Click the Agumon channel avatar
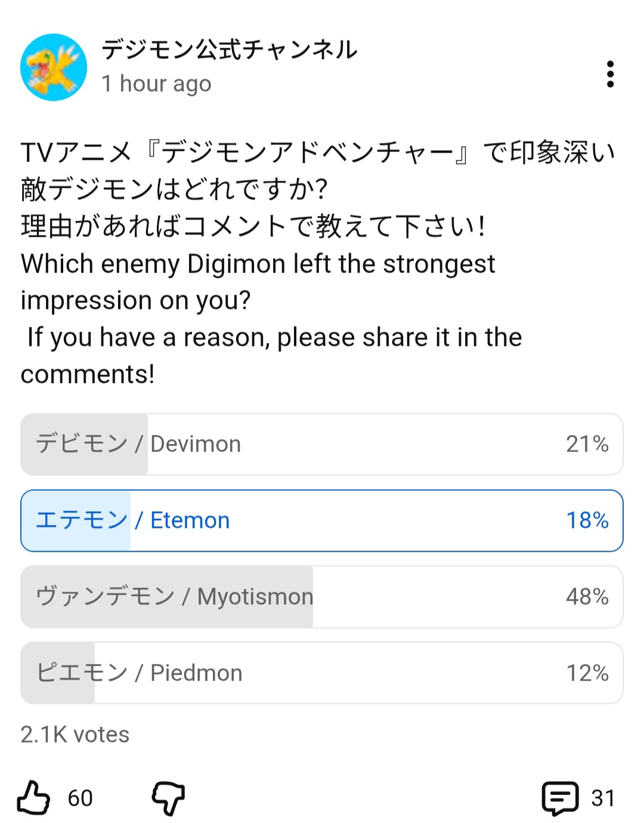 (54, 67)
